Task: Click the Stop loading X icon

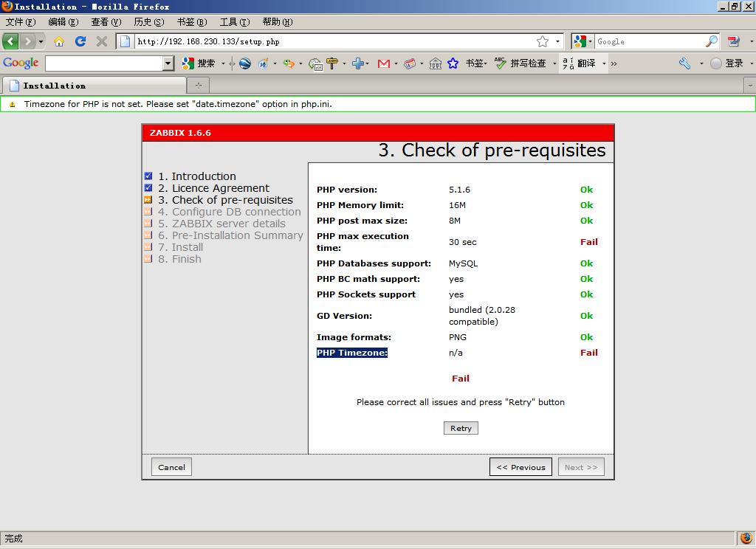Action: coord(102,41)
